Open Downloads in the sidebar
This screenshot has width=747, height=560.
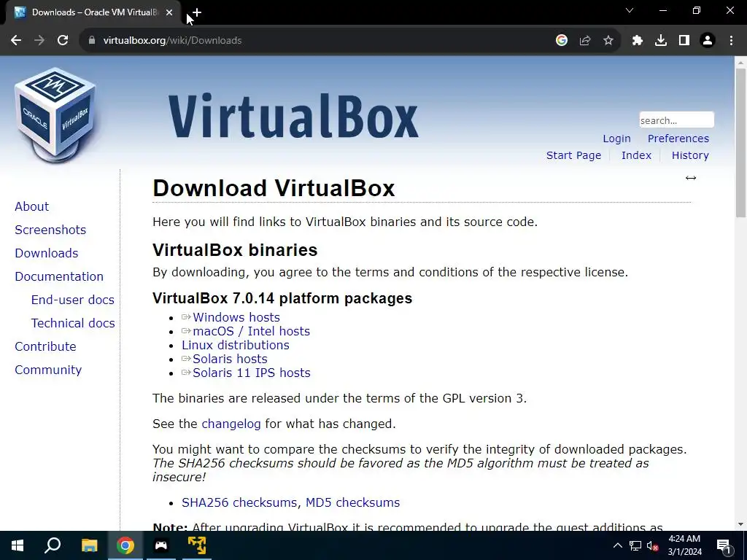point(47,253)
